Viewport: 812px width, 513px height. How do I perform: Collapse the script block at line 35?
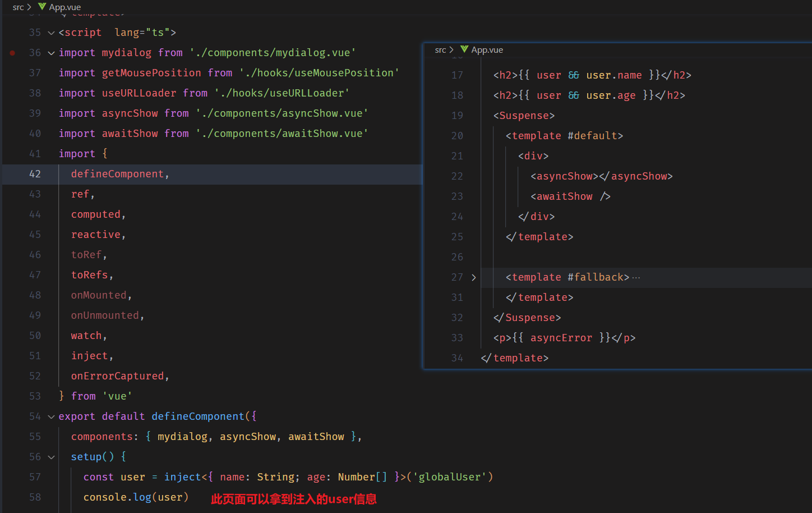pyautogui.click(x=51, y=33)
